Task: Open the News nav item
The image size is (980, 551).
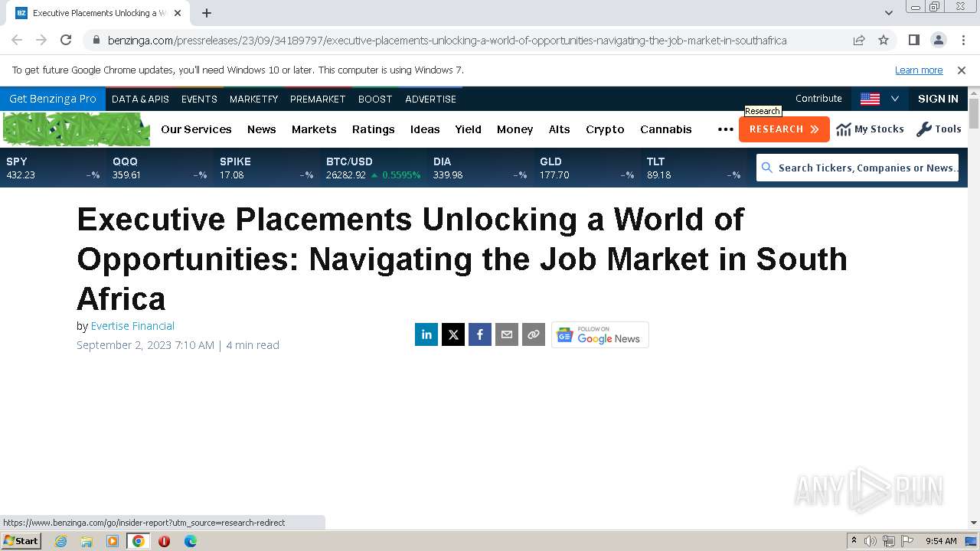Action: click(262, 129)
